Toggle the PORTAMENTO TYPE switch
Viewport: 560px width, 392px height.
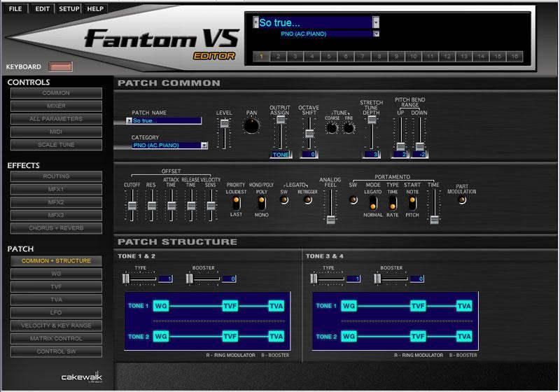tap(393, 204)
